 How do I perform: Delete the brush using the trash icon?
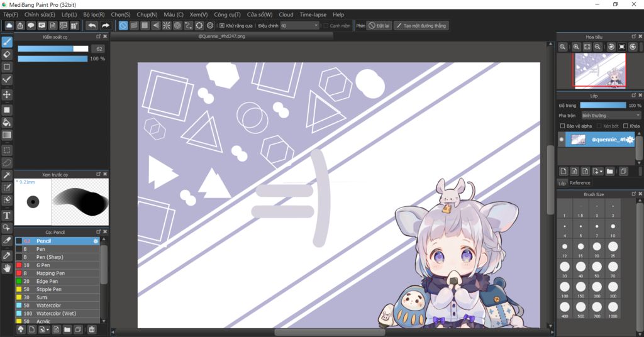[x=92, y=329]
